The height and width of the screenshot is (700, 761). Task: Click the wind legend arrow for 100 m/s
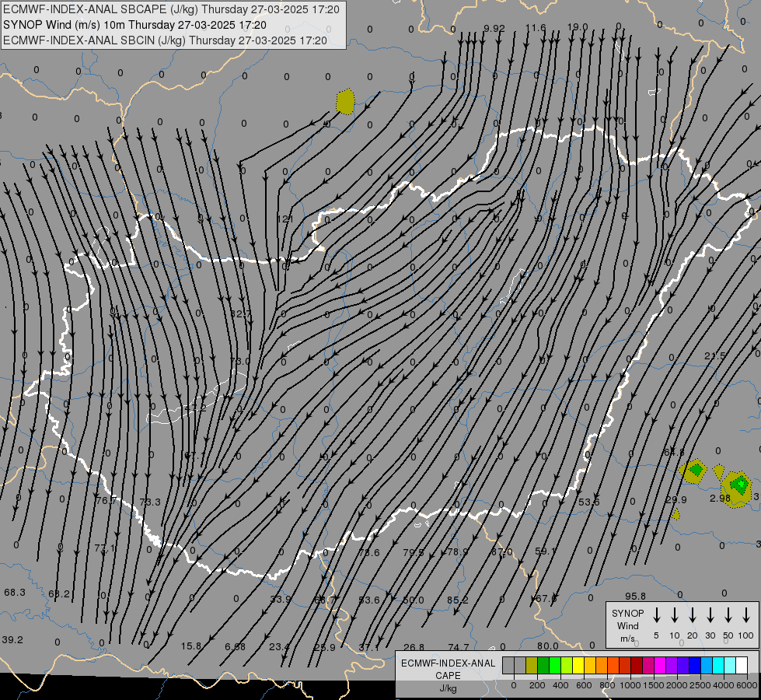pyautogui.click(x=746, y=615)
